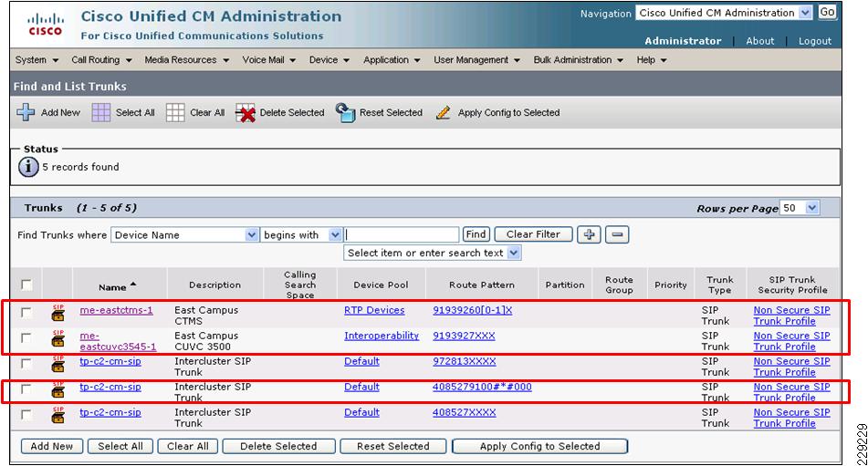
Task: Open the Navigation dropdown
Action: pos(724,13)
